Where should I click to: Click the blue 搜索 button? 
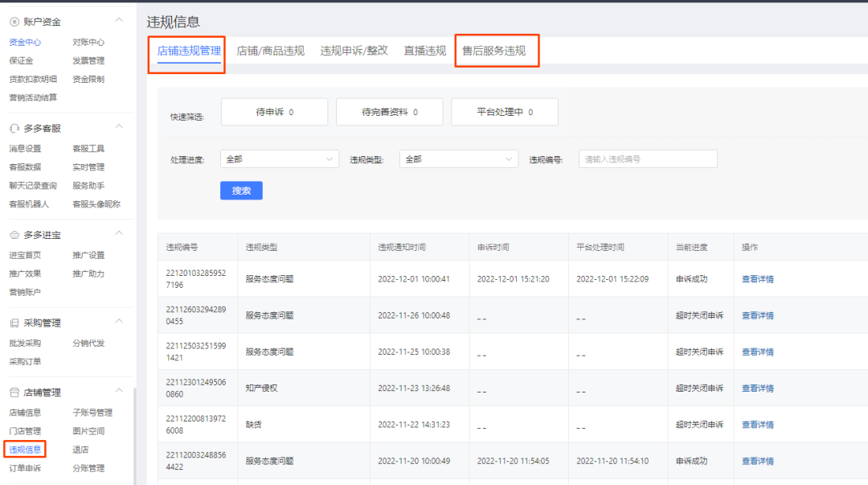pyautogui.click(x=241, y=191)
